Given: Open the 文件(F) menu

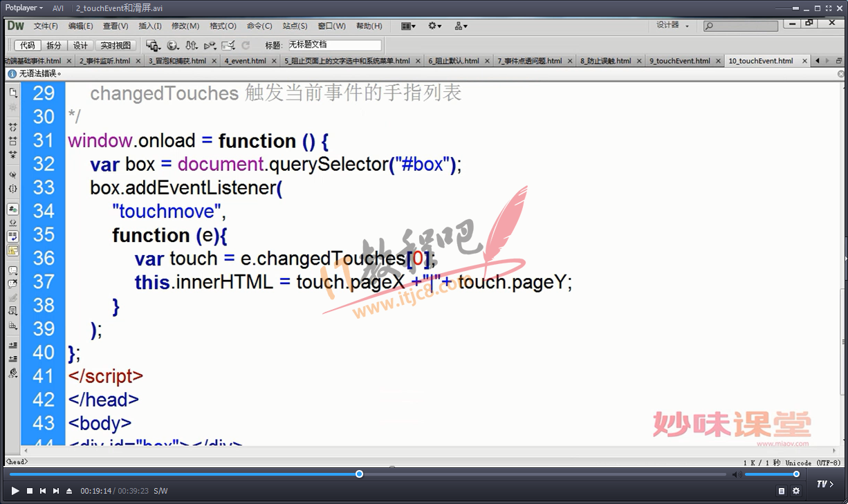Looking at the screenshot, I should tap(46, 26).
